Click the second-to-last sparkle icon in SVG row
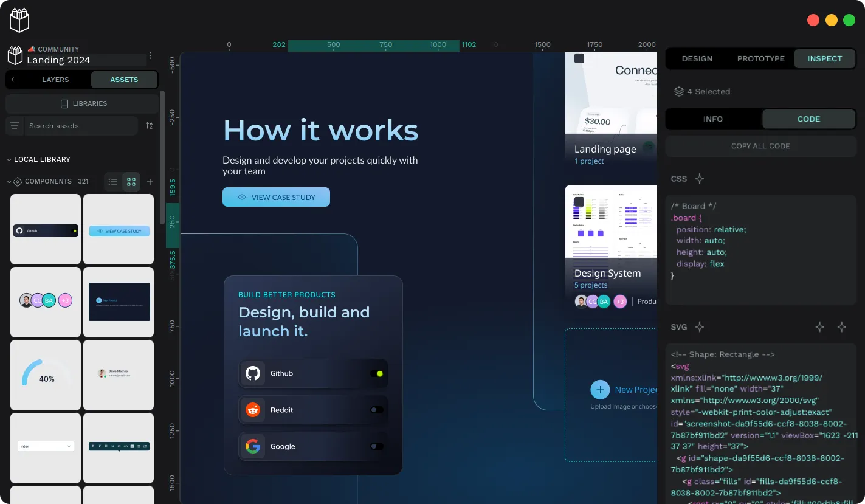Screen dimensions: 865x504 [819, 327]
